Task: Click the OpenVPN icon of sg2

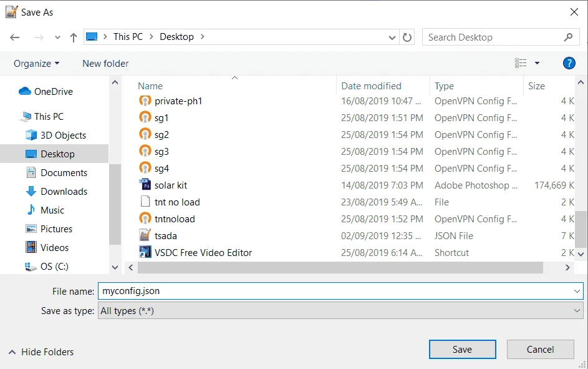Action: click(x=145, y=135)
